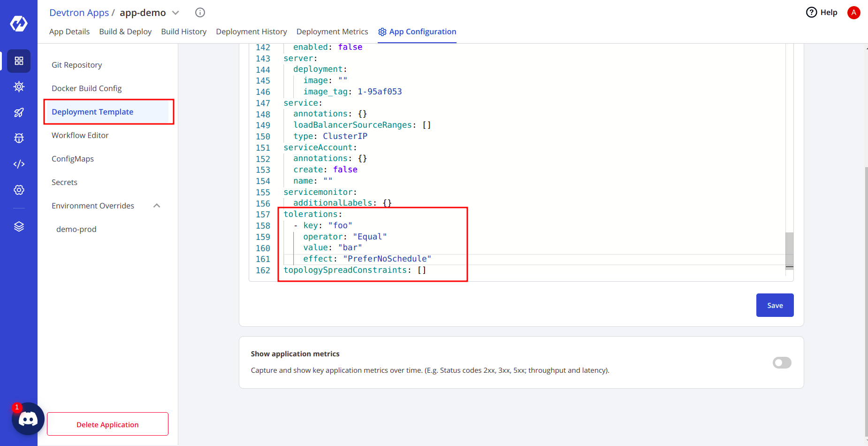Click the 'serviceAccount:' line
Image resolution: width=868 pixels, height=446 pixels.
pos(320,147)
